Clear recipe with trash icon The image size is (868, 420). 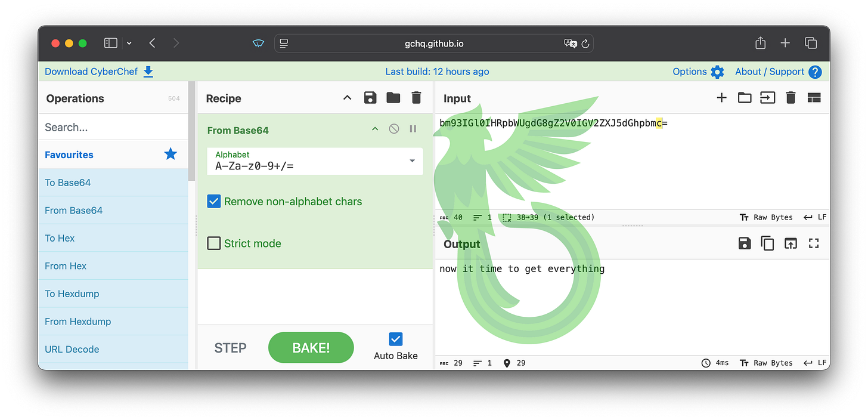417,98
